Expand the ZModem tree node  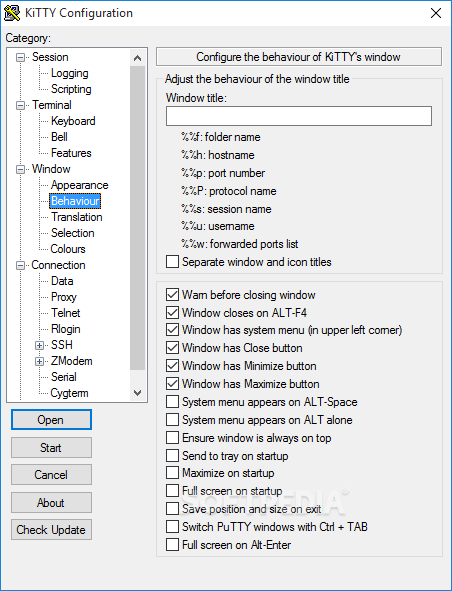click(39, 361)
